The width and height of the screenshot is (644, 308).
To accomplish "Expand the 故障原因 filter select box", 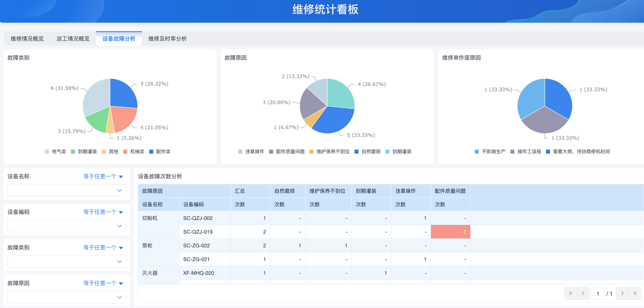I will (67, 297).
